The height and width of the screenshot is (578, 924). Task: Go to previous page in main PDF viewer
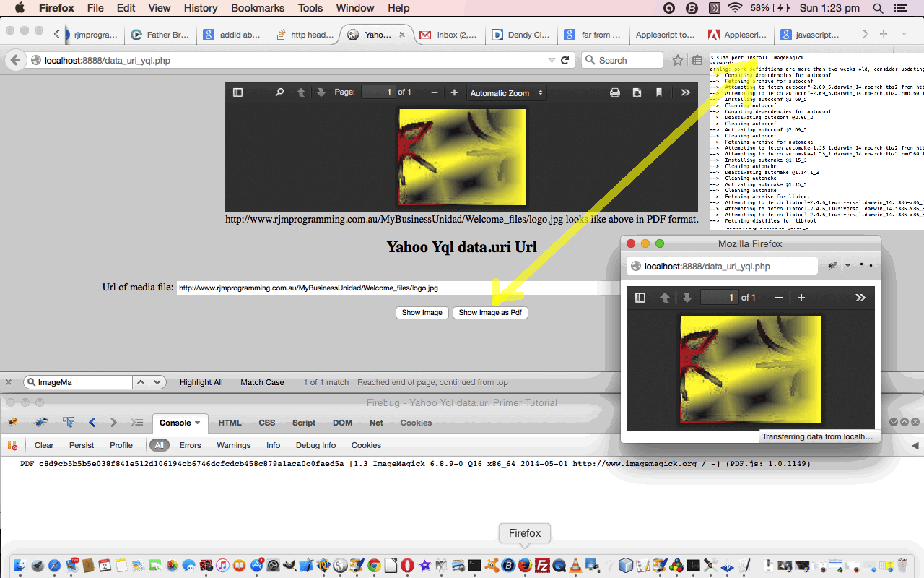click(301, 92)
